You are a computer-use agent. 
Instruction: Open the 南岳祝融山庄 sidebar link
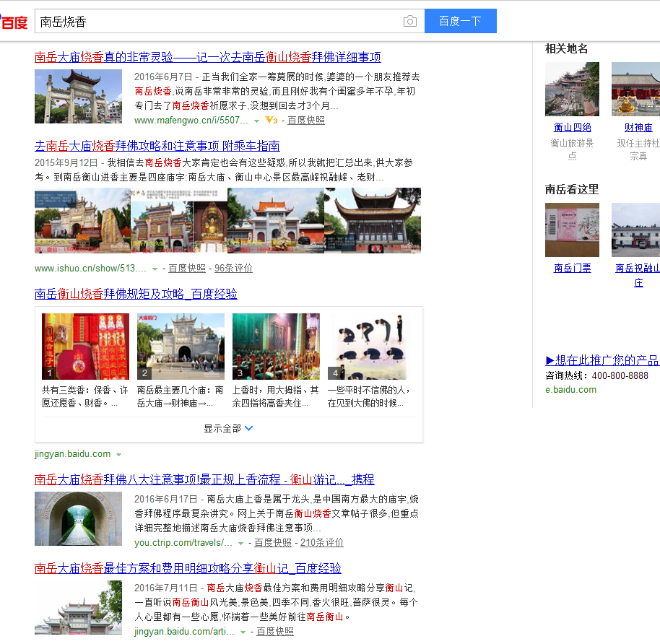638,275
